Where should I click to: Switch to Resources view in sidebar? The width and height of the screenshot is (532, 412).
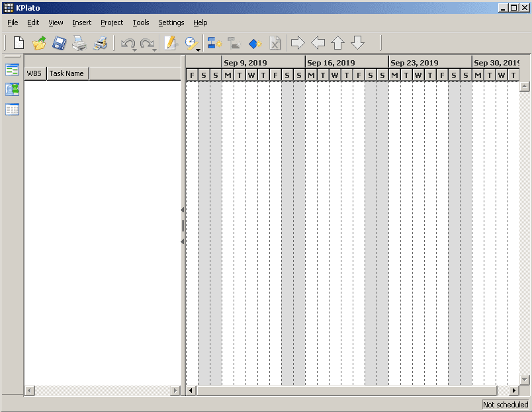coord(12,89)
